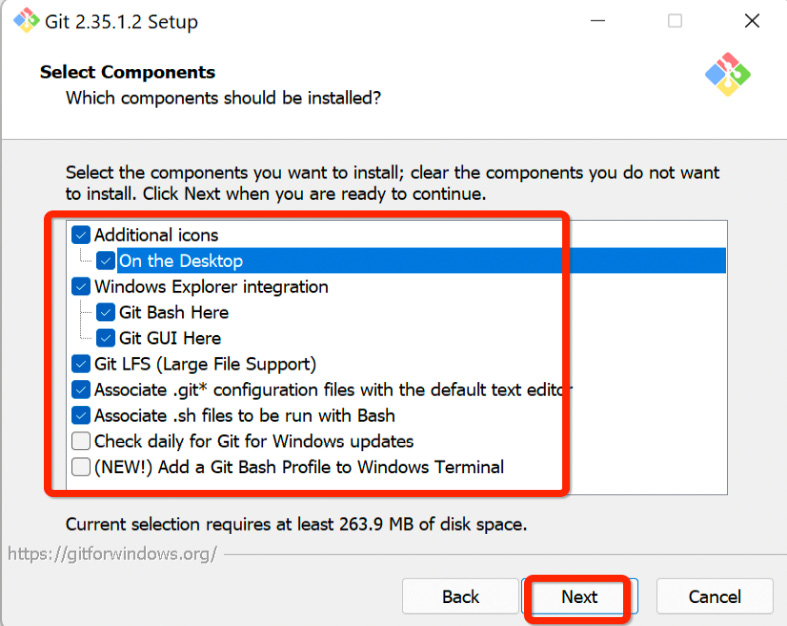
Task: Select Check daily for updates label
Action: pos(253,441)
